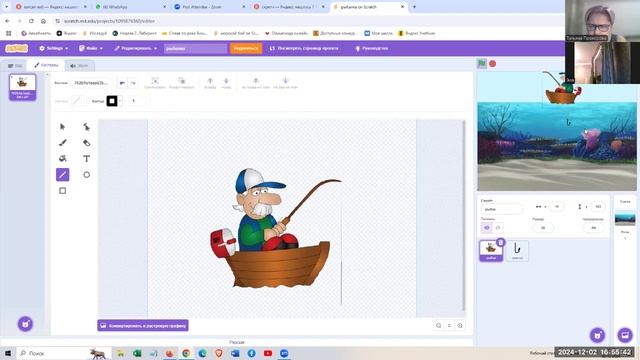Zoom in the paint canvas

pos(460,325)
